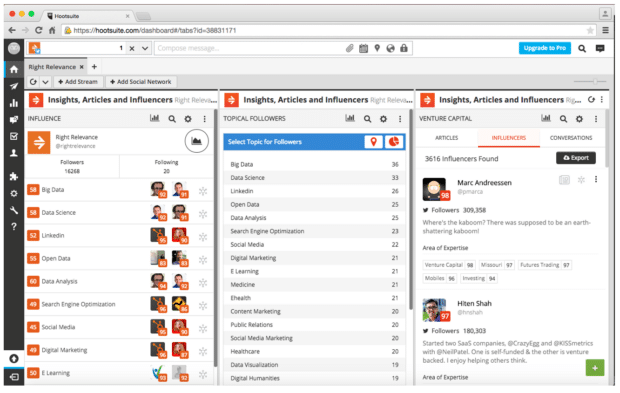Click snowflake icon on Linkedin row
620x393 pixels.
click(203, 237)
